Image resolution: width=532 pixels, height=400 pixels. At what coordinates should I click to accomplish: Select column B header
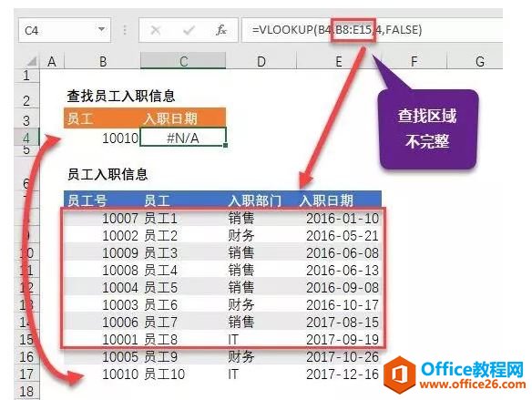coord(102,61)
